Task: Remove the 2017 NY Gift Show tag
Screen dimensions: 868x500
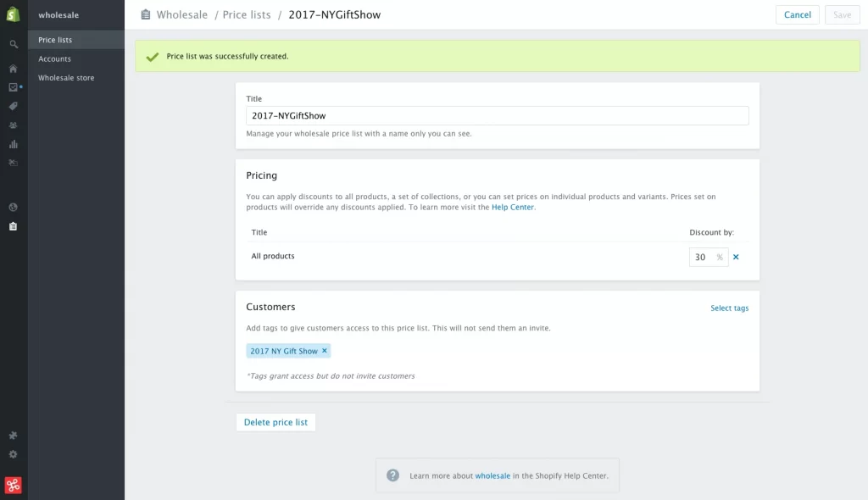Action: pyautogui.click(x=325, y=351)
